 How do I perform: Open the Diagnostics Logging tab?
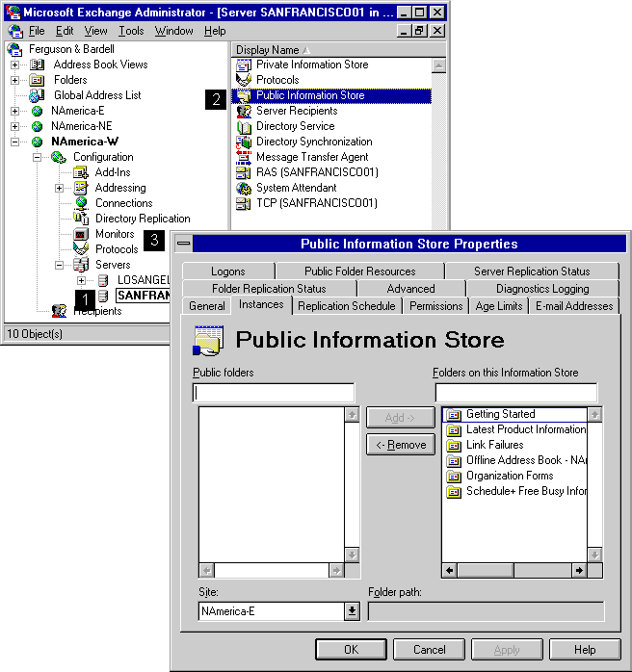pyautogui.click(x=542, y=289)
